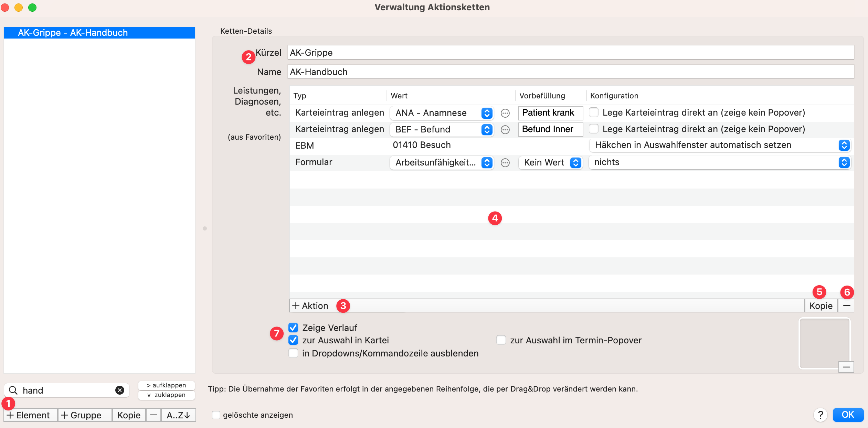Delete selected chain in list toolbar

tap(154, 415)
